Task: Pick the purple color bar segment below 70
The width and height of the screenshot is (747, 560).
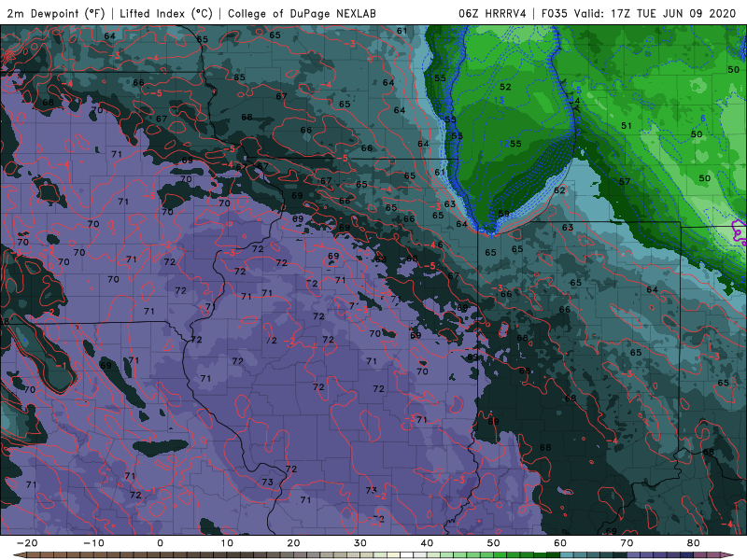Action: pyautogui.click(x=634, y=555)
